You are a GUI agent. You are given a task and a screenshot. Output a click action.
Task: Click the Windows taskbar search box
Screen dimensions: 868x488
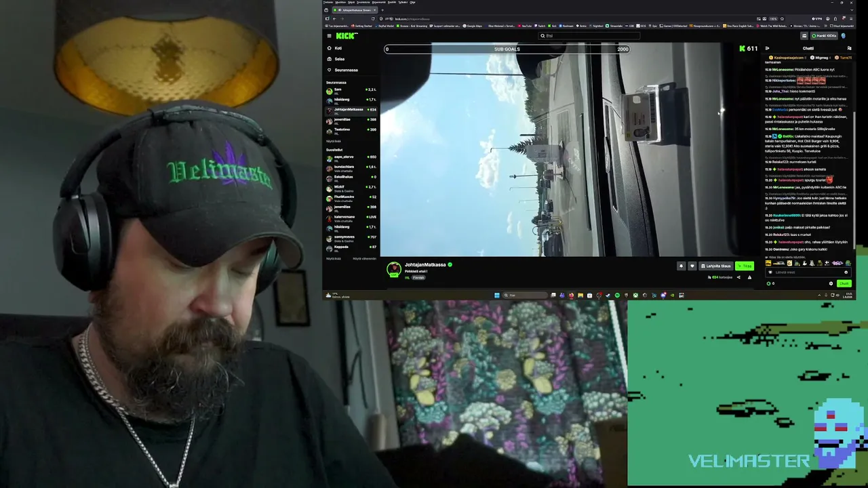524,296
